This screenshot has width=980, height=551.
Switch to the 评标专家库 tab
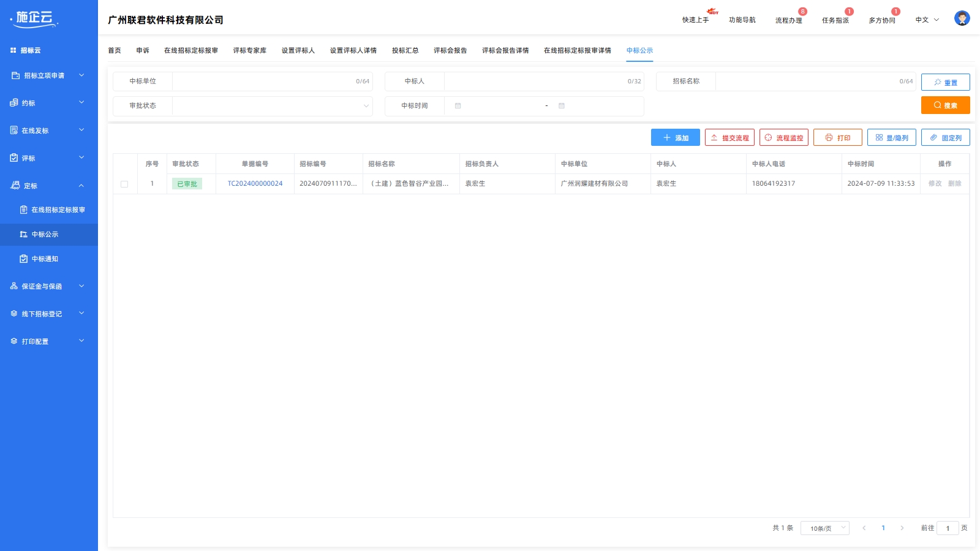pos(250,50)
